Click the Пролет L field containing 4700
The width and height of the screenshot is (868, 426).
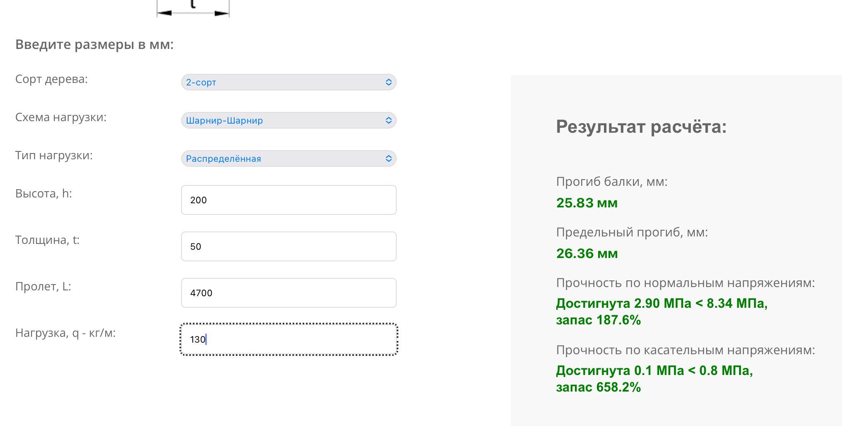[289, 293]
